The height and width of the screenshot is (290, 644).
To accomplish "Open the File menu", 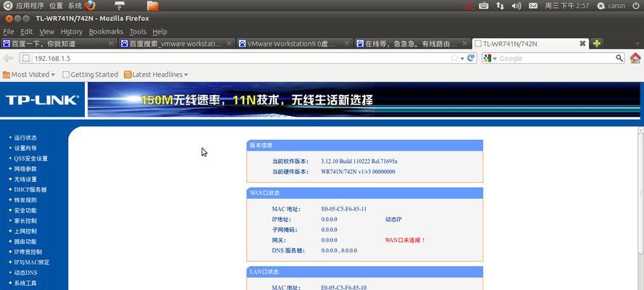I will [x=8, y=32].
